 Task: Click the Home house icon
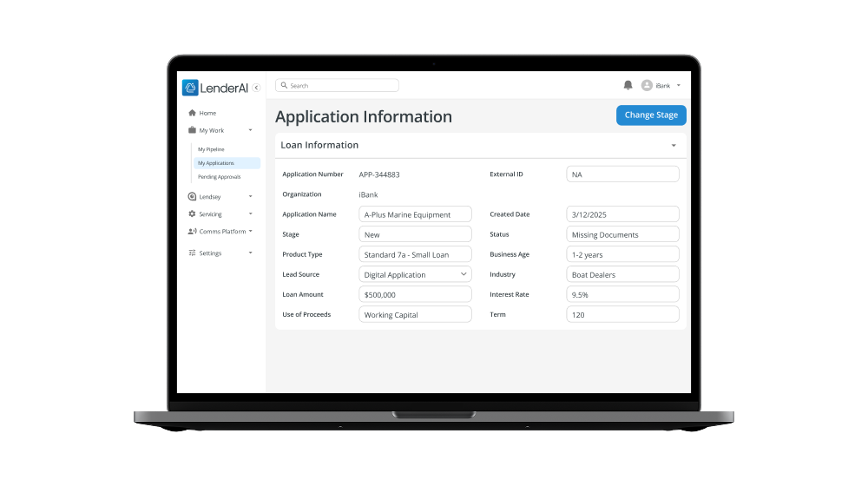tap(192, 113)
